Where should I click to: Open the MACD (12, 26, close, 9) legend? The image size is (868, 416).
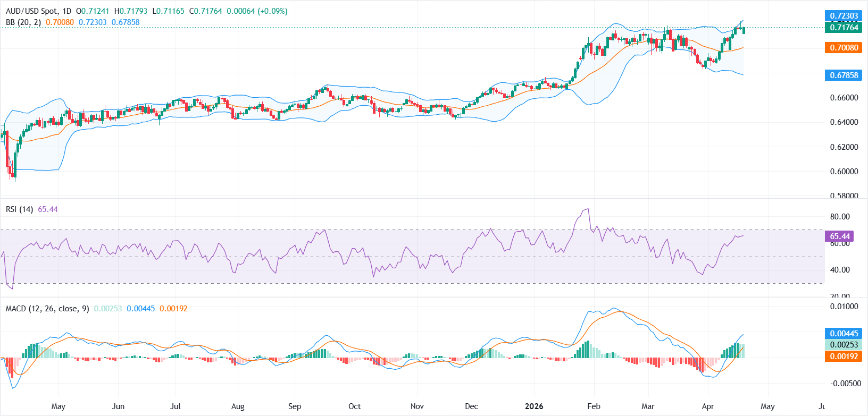(x=47, y=309)
